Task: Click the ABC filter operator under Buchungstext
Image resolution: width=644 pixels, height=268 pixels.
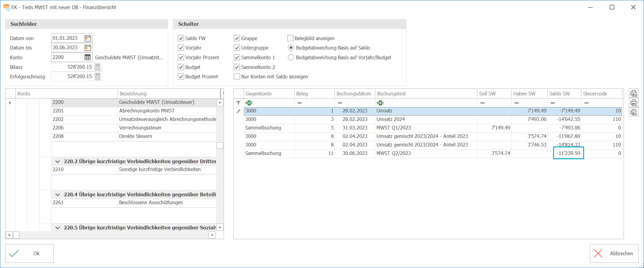Action: 380,103
